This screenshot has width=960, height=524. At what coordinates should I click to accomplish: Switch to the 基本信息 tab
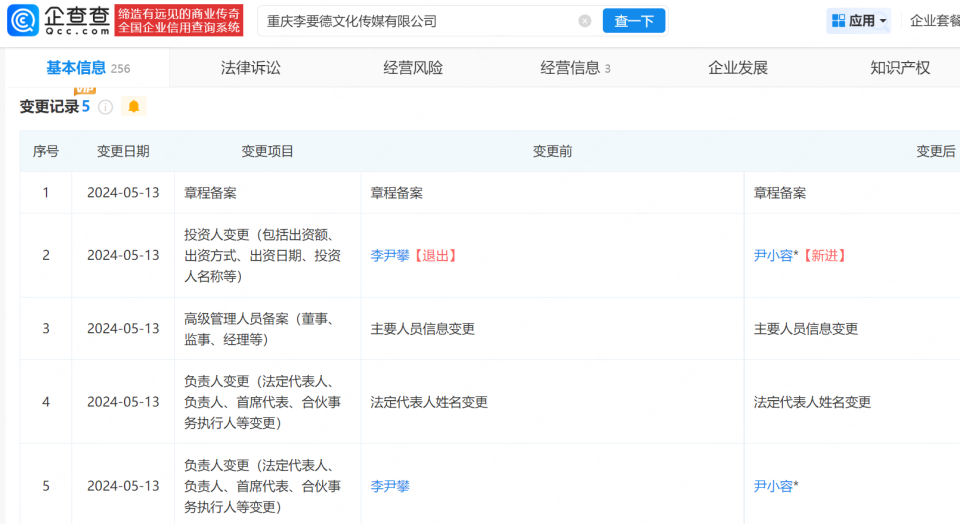click(x=88, y=68)
